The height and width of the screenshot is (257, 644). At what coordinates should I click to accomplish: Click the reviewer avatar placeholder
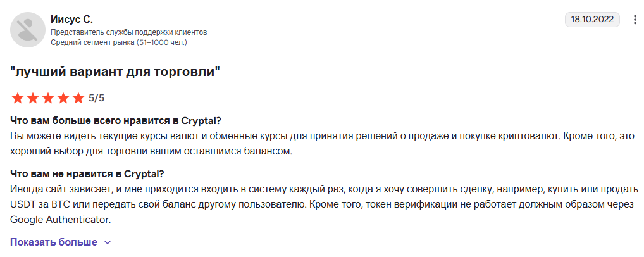tap(27, 30)
